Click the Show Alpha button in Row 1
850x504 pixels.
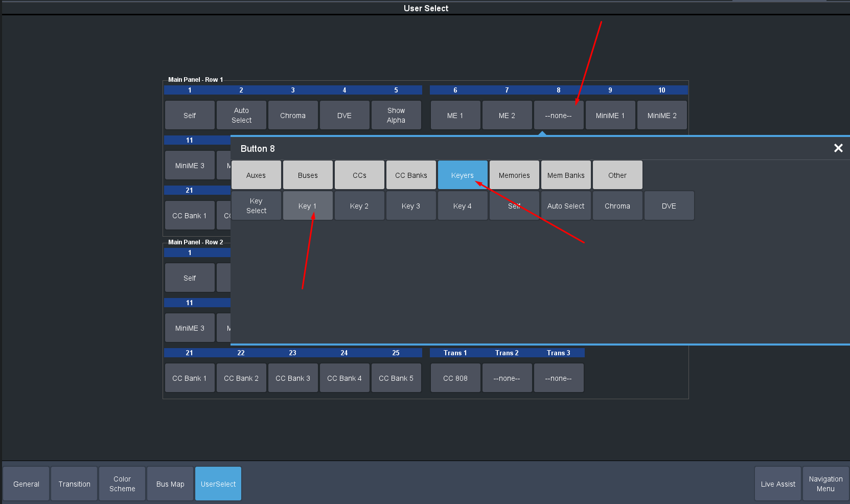(396, 116)
